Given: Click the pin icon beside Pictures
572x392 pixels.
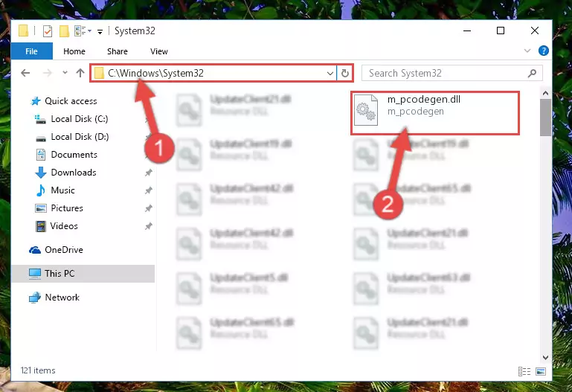Looking at the screenshot, I should 149,208.
